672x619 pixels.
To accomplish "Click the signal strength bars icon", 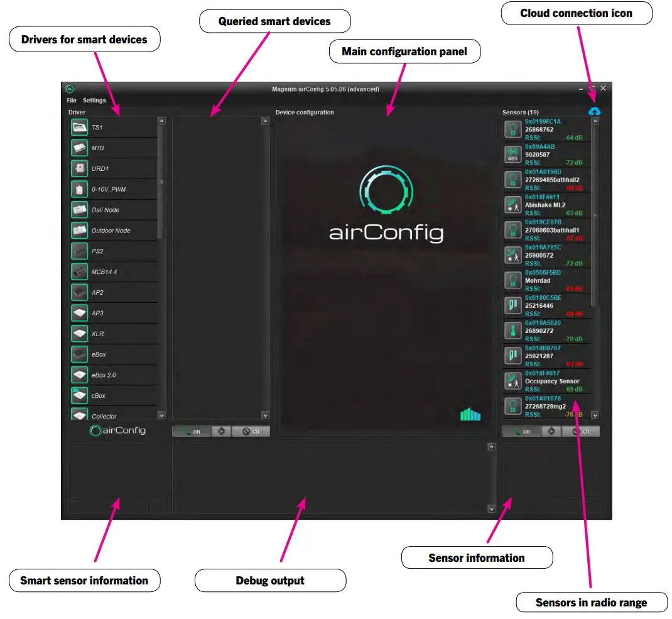I will coord(470,414).
